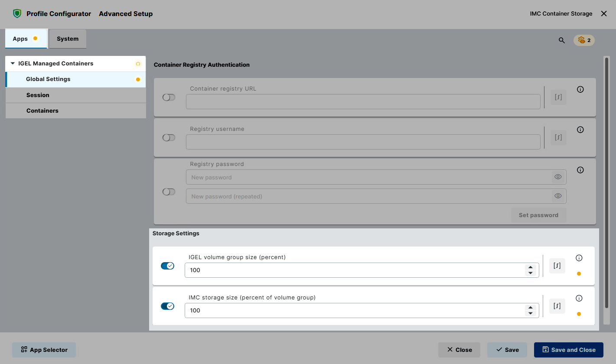This screenshot has height=364, width=616.
Task: Focus the Registry username input field
Action: 363,142
